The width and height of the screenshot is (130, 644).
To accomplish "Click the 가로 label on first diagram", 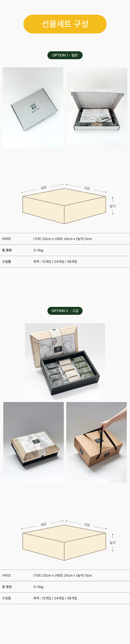I will [87, 188].
